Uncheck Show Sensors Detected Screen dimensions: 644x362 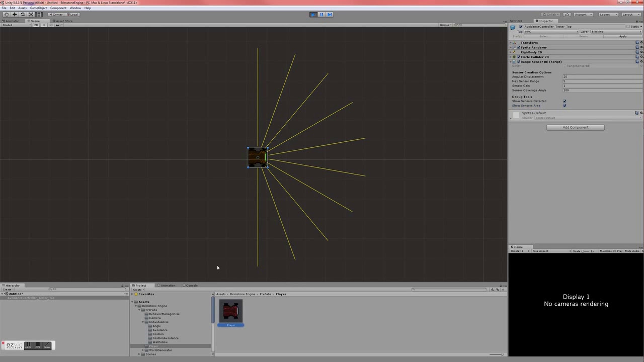click(565, 101)
